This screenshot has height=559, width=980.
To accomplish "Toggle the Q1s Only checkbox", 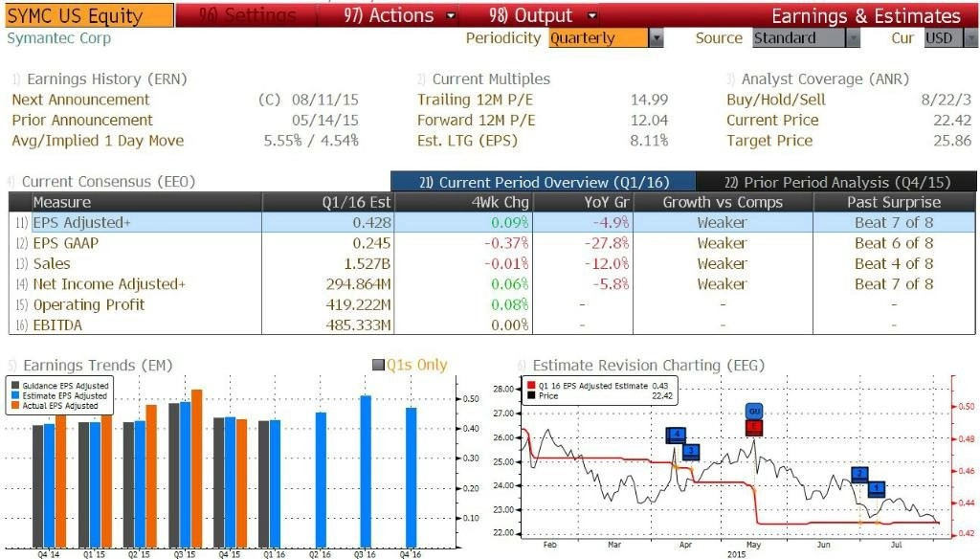I will (378, 365).
